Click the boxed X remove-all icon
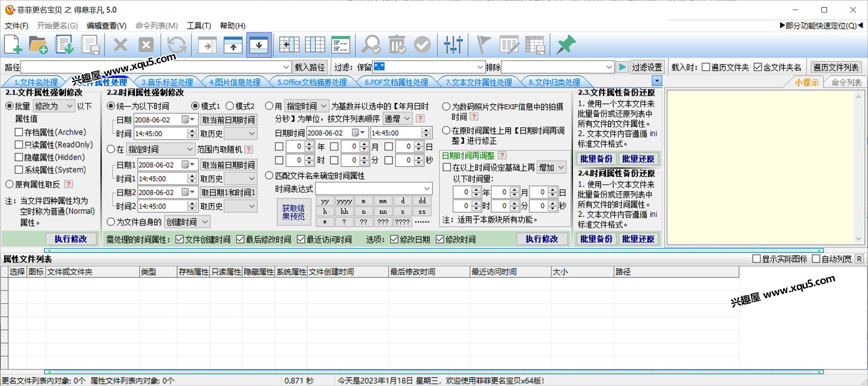 point(146,45)
